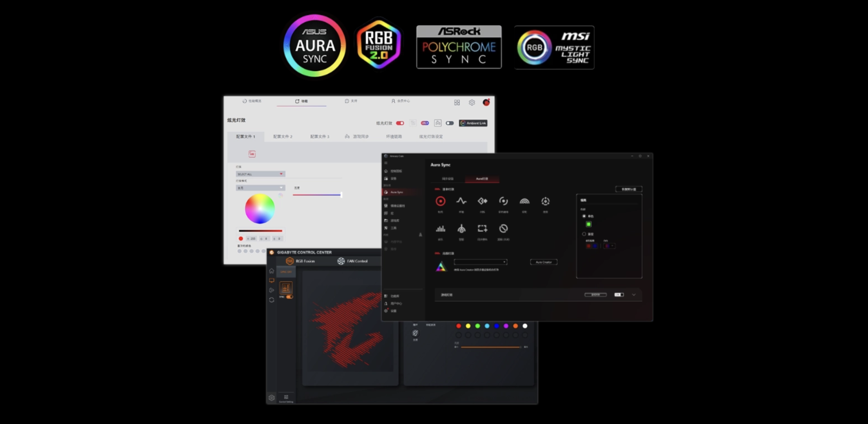Select the Color Cycle effect in Aura Sync
The image size is (868, 424).
(503, 201)
